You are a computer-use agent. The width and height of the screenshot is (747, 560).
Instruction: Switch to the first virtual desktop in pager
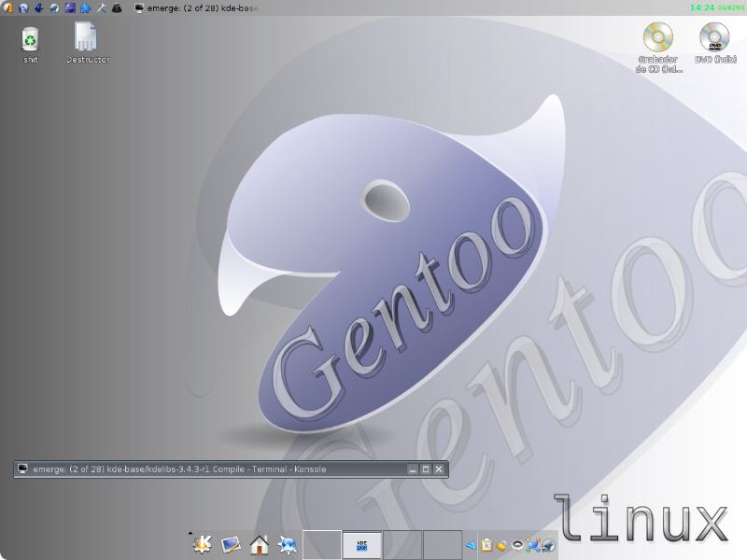(x=322, y=545)
